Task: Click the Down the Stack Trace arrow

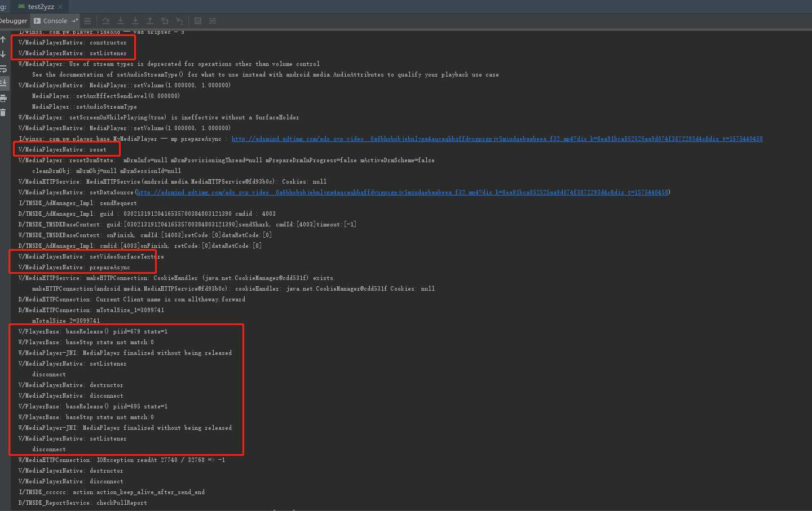Action: tap(3, 54)
